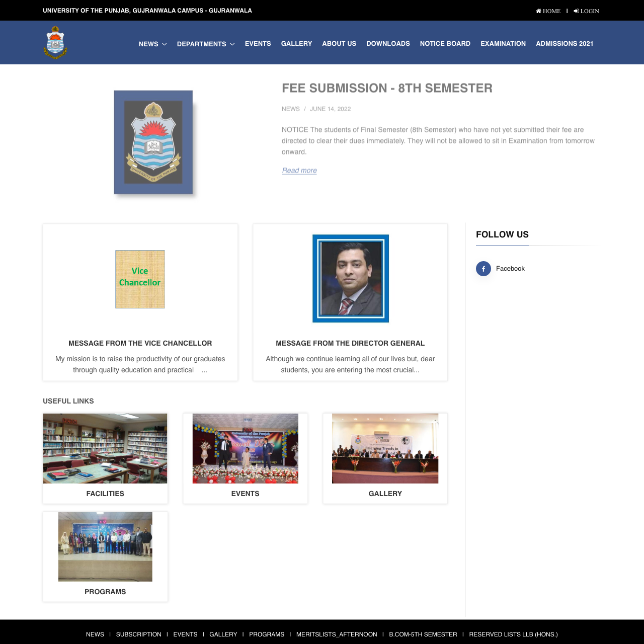Click NEWS in the footer
Viewport: 644px width, 644px height.
coord(95,634)
